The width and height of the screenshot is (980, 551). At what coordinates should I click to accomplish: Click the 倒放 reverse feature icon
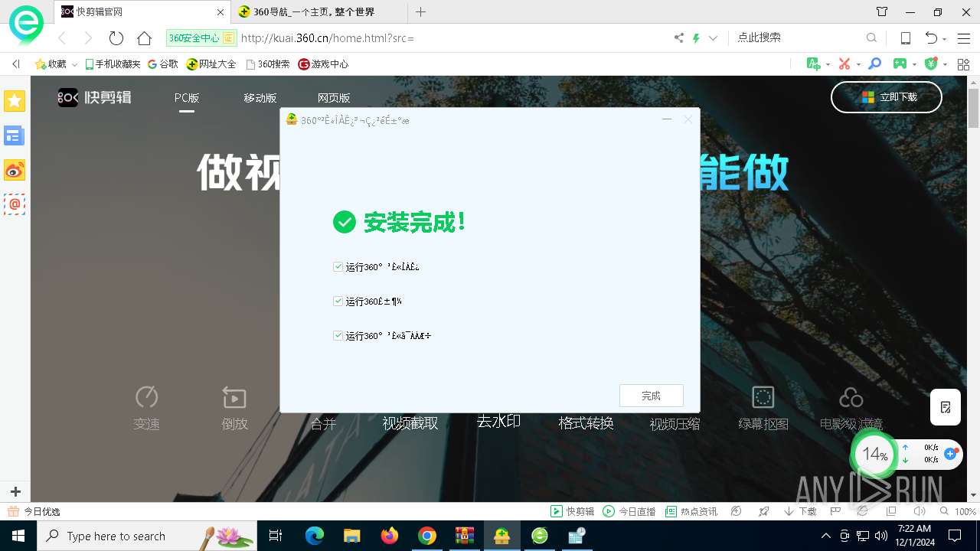click(x=234, y=397)
